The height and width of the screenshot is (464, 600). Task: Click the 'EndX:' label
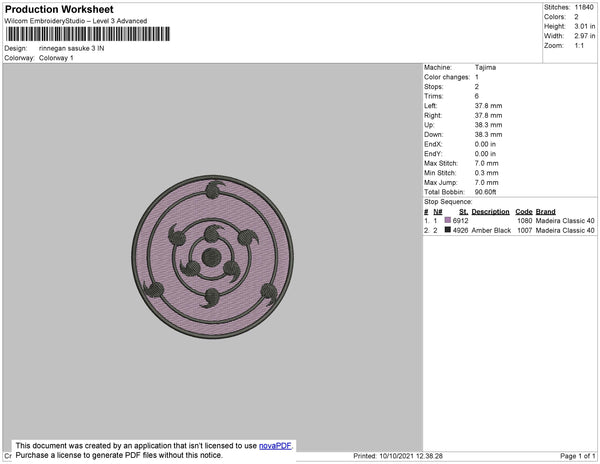click(x=433, y=144)
